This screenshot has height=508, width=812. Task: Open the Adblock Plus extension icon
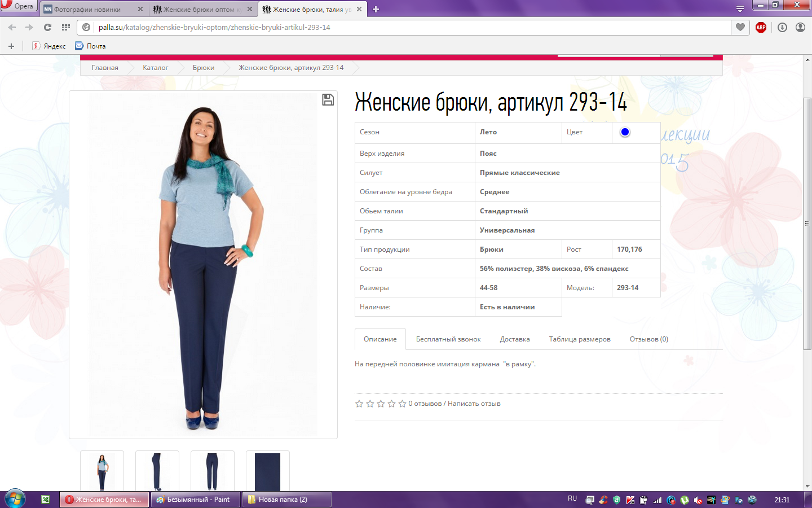coord(761,27)
